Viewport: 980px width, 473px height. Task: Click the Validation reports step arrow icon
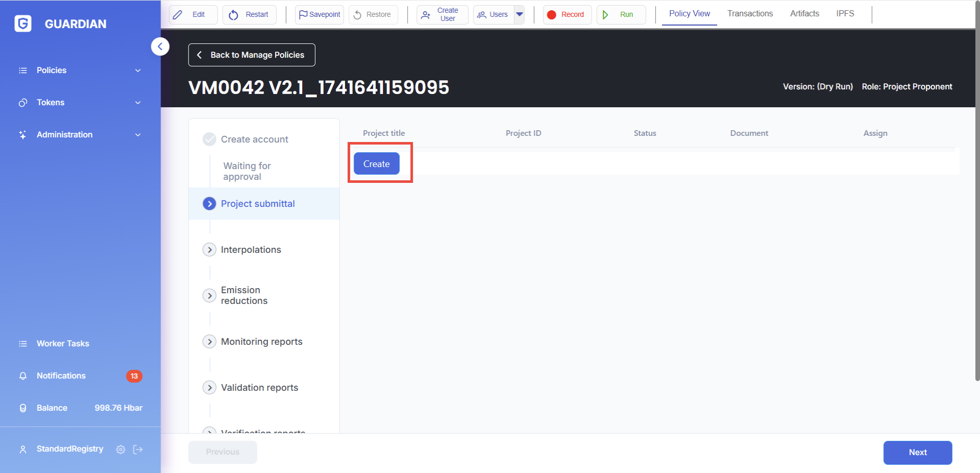point(209,388)
